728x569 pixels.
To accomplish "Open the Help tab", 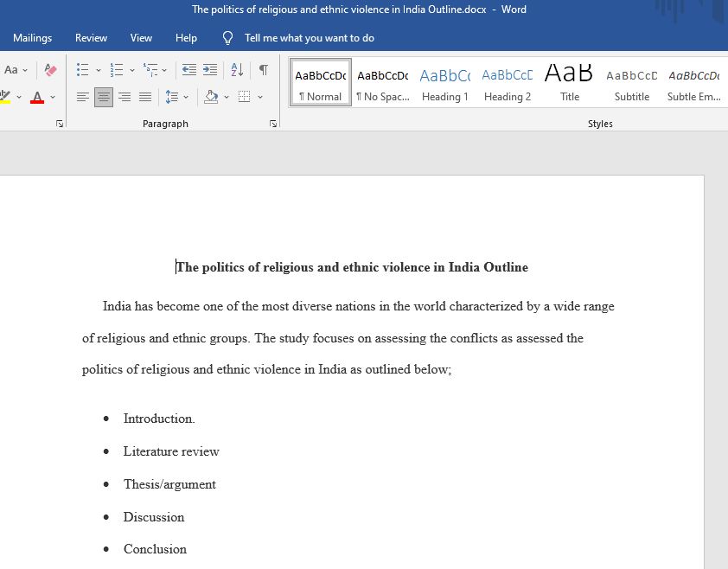I will point(186,38).
